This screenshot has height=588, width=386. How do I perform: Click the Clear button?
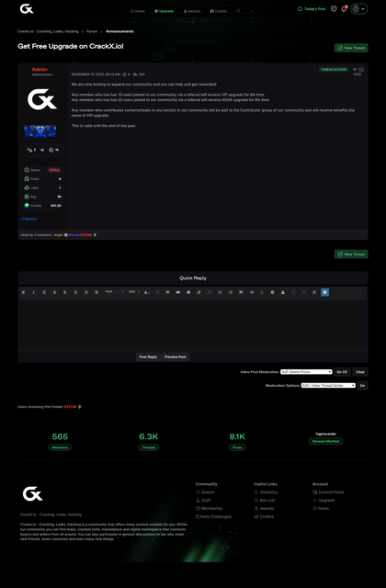[x=360, y=371]
